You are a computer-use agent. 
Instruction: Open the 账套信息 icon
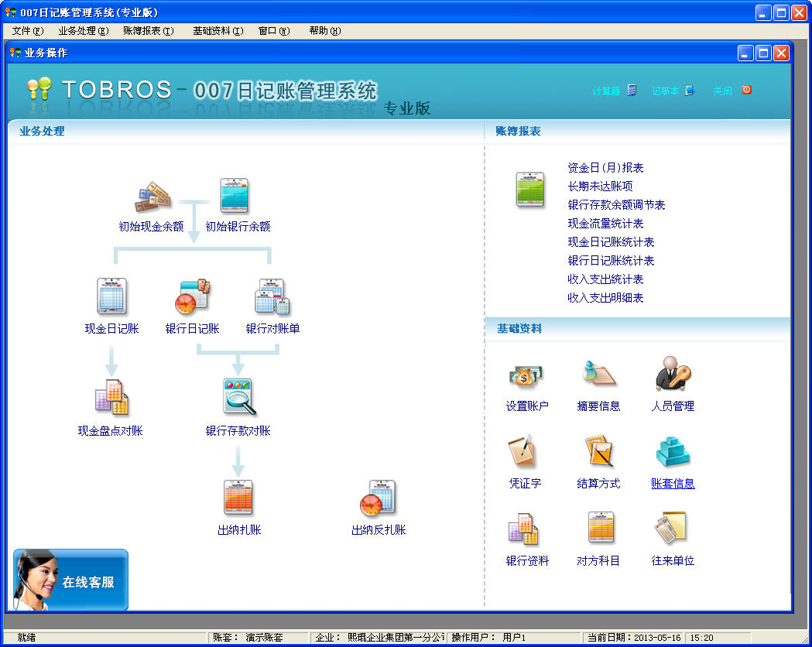(673, 451)
